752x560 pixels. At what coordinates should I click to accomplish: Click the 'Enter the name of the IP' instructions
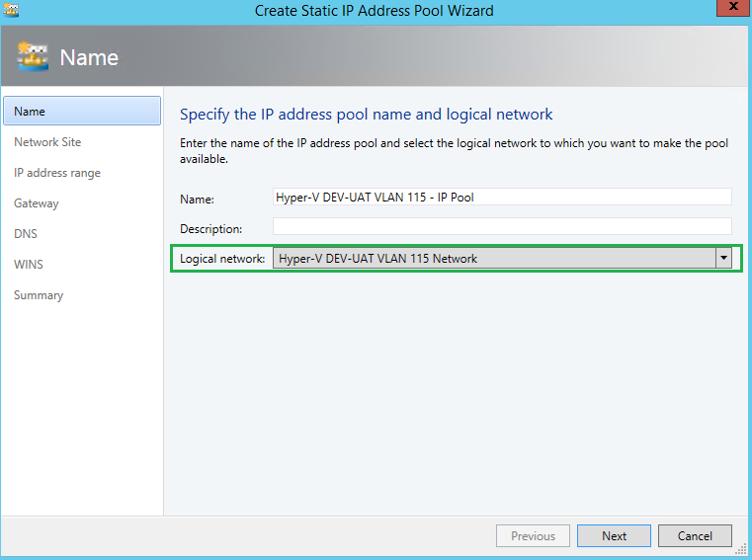[x=454, y=150]
